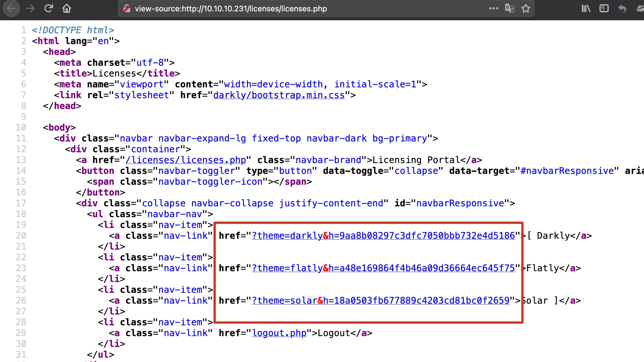Open the Privacy Badger extension
Screen dimensions: 644x362
[x=640, y=9]
